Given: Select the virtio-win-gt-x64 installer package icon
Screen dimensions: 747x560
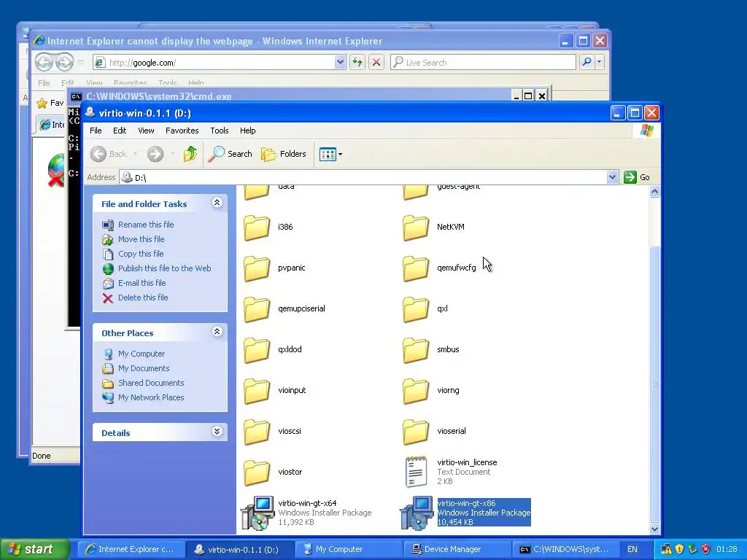Looking at the screenshot, I should point(258,513).
